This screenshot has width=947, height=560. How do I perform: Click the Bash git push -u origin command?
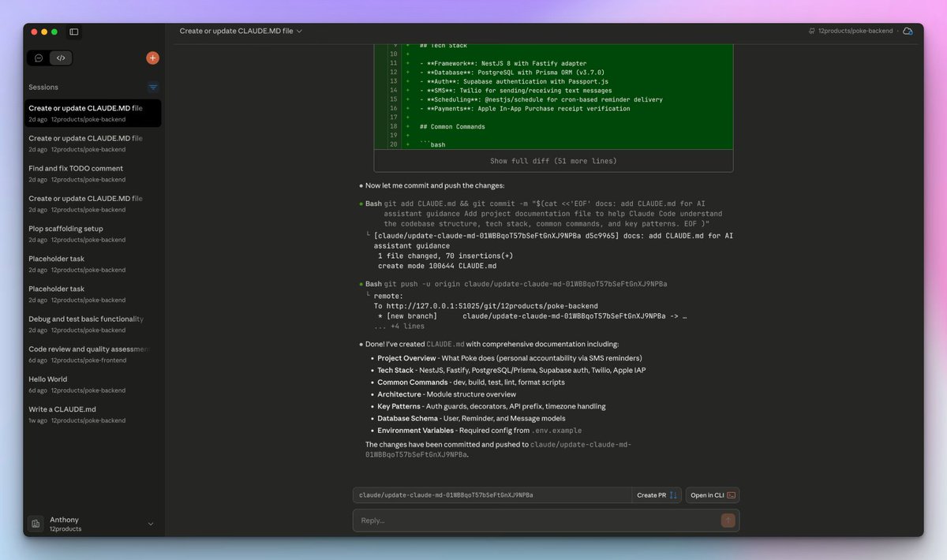tap(516, 283)
